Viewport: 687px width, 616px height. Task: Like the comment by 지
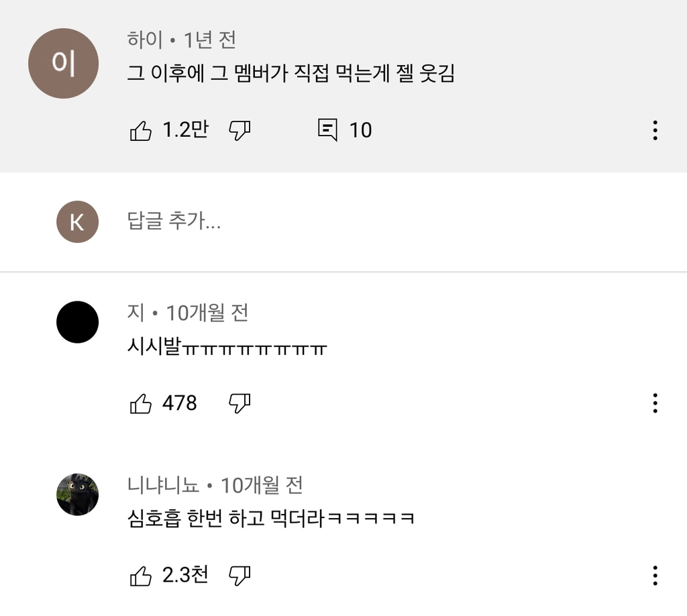(x=140, y=403)
